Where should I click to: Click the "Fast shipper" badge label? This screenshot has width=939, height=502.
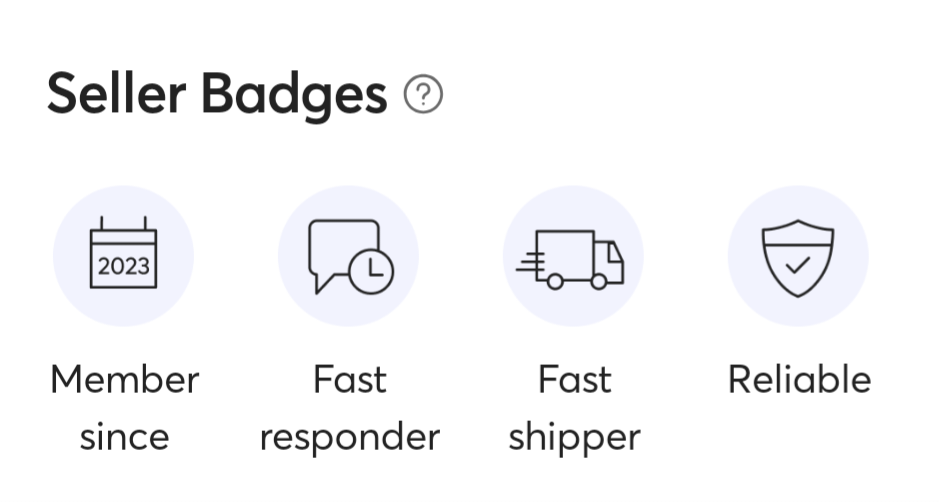point(574,408)
